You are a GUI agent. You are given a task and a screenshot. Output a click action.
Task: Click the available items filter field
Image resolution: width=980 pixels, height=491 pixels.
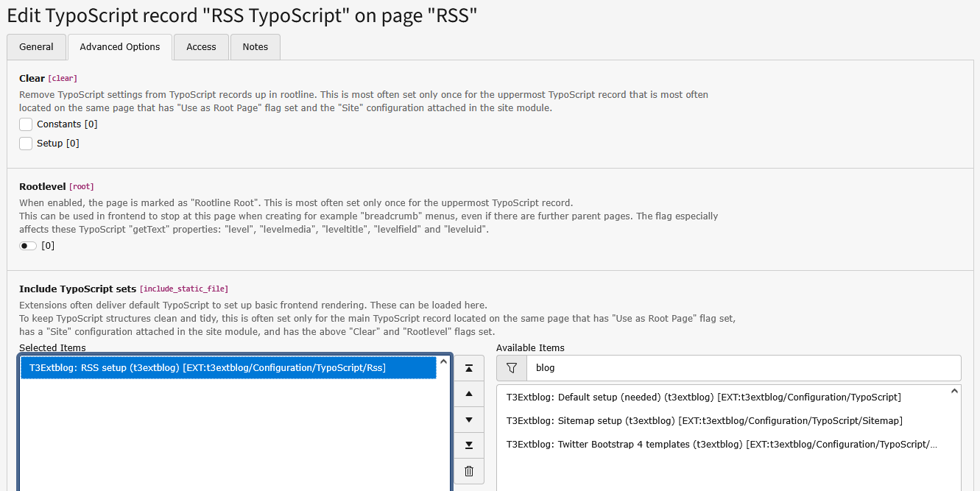[x=743, y=367]
